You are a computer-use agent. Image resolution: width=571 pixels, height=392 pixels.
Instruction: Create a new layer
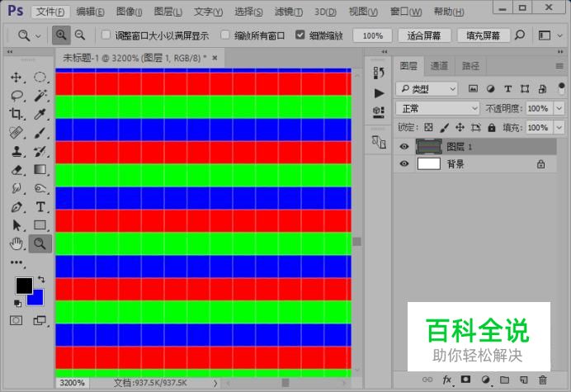click(524, 380)
